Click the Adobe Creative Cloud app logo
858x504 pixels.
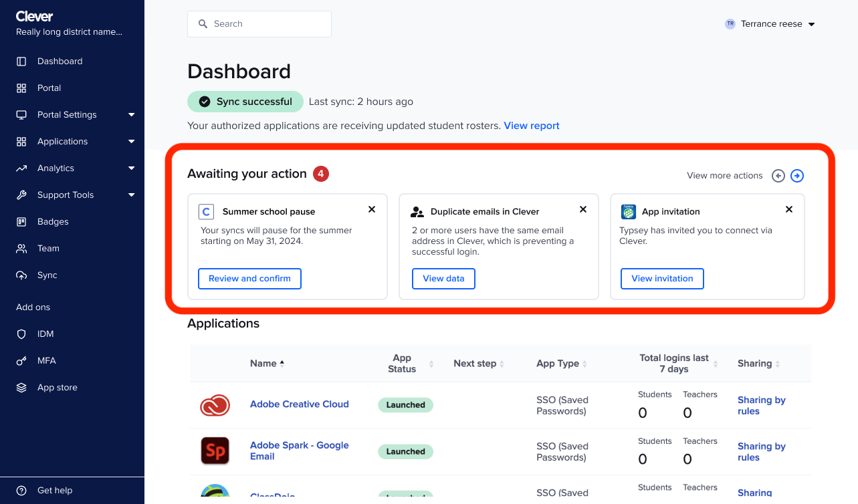tap(215, 405)
